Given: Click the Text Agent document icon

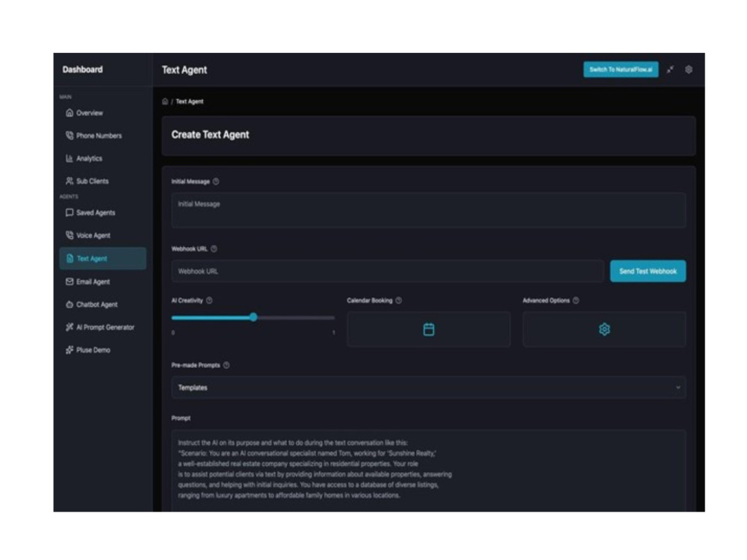Looking at the screenshot, I should tap(70, 258).
